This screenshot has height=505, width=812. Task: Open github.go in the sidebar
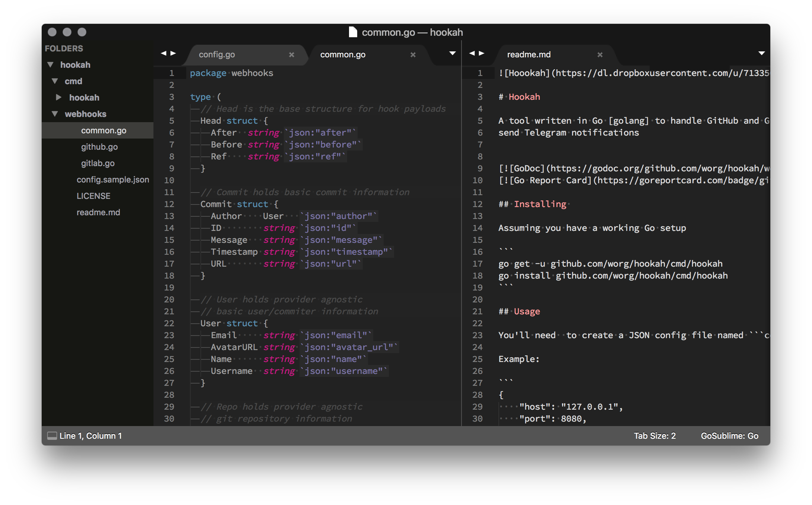pyautogui.click(x=99, y=147)
